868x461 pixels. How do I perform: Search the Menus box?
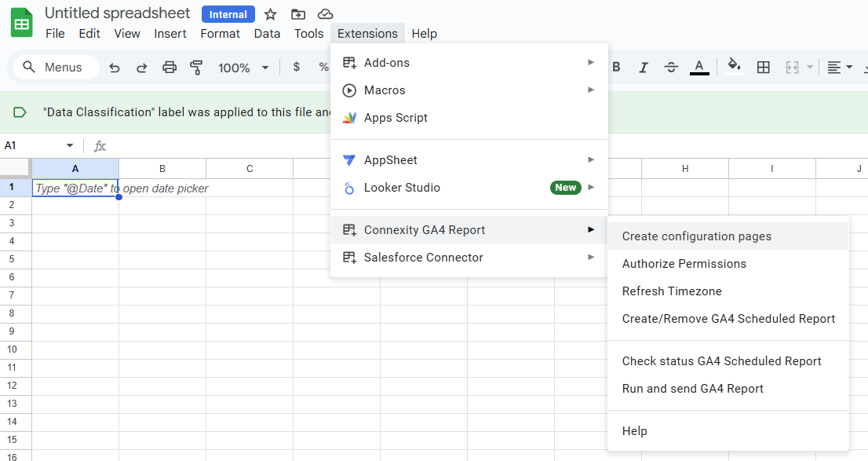click(56, 67)
